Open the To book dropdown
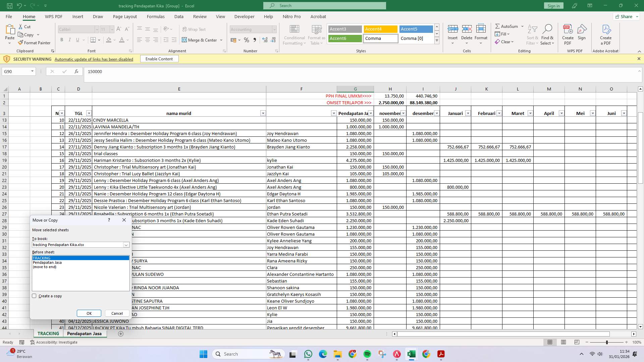The width and height of the screenshot is (644, 362). click(126, 245)
